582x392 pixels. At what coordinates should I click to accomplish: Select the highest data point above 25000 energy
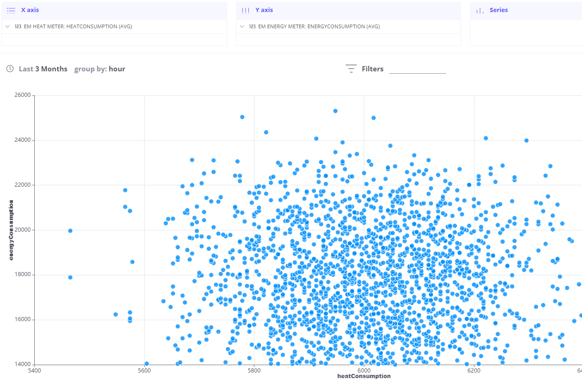pos(335,111)
